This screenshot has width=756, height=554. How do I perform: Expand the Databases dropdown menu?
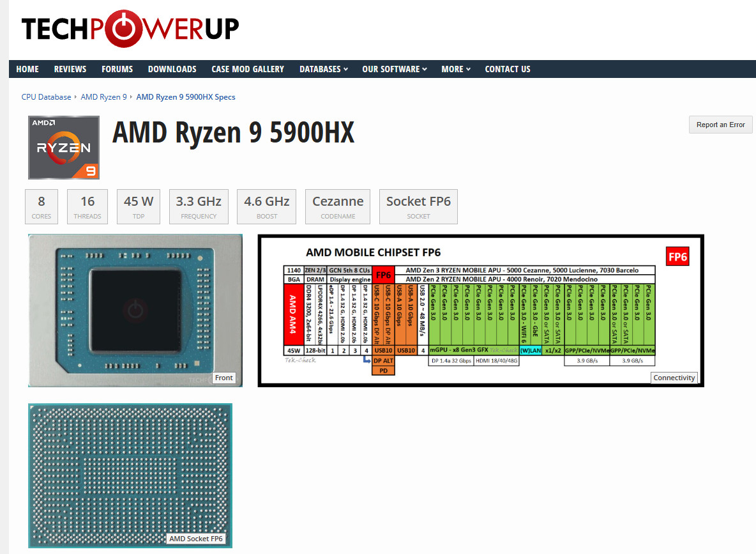click(324, 69)
